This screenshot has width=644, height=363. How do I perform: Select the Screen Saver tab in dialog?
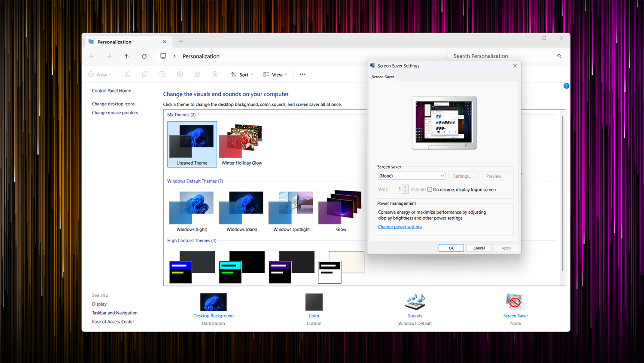pyautogui.click(x=383, y=77)
